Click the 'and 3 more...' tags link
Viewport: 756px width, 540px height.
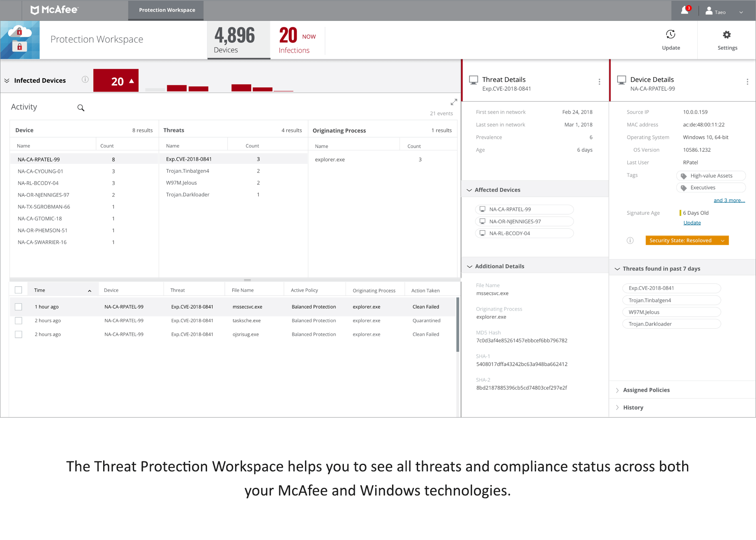729,200
